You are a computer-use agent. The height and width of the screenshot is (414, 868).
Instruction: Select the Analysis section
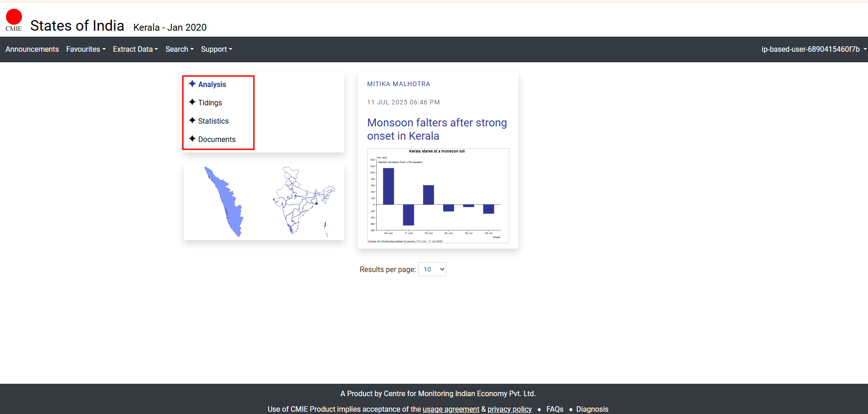coord(212,84)
